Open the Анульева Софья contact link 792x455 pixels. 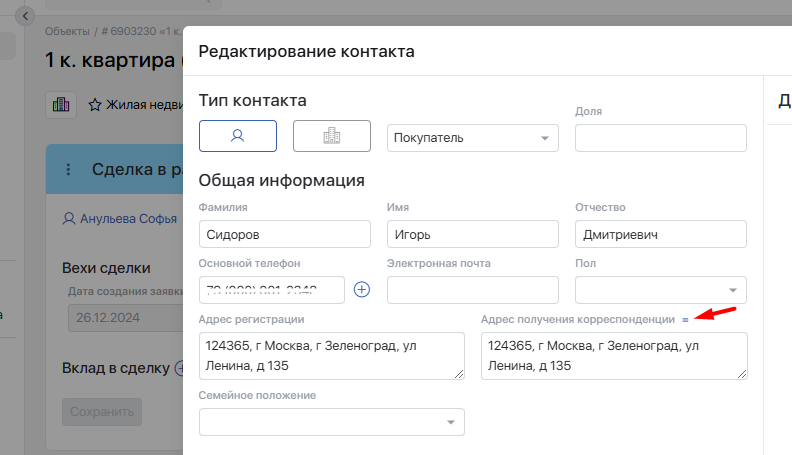pyautogui.click(x=112, y=218)
